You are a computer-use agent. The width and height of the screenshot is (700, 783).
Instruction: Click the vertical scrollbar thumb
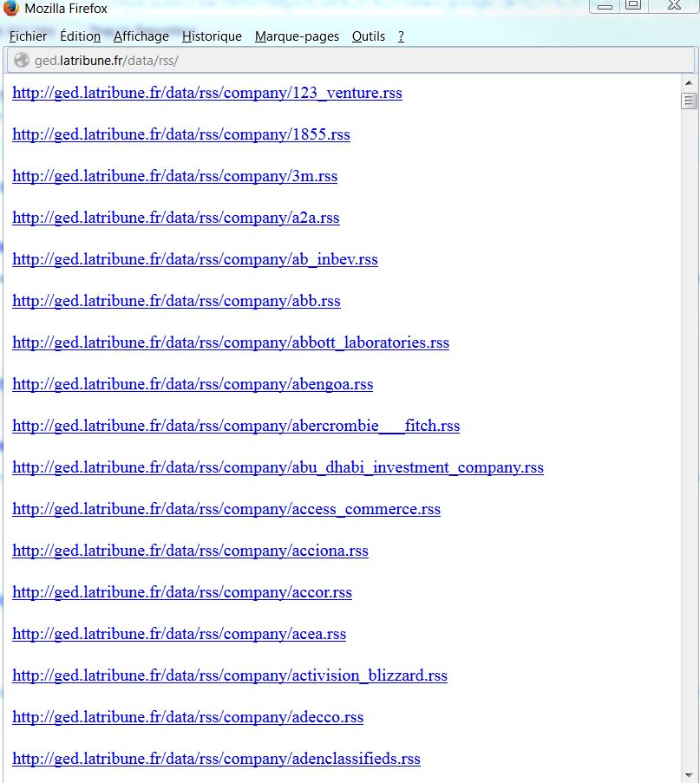tap(689, 101)
